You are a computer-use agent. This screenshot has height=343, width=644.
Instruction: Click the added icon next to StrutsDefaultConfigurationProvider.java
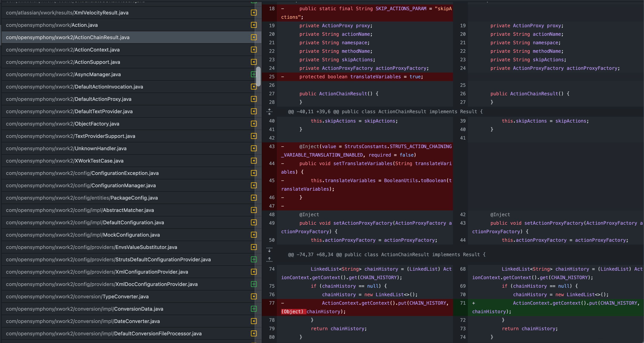[253, 259]
